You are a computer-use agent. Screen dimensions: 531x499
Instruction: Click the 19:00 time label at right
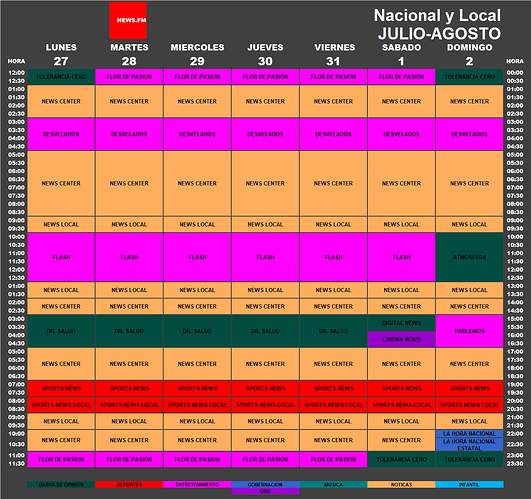(x=515, y=385)
